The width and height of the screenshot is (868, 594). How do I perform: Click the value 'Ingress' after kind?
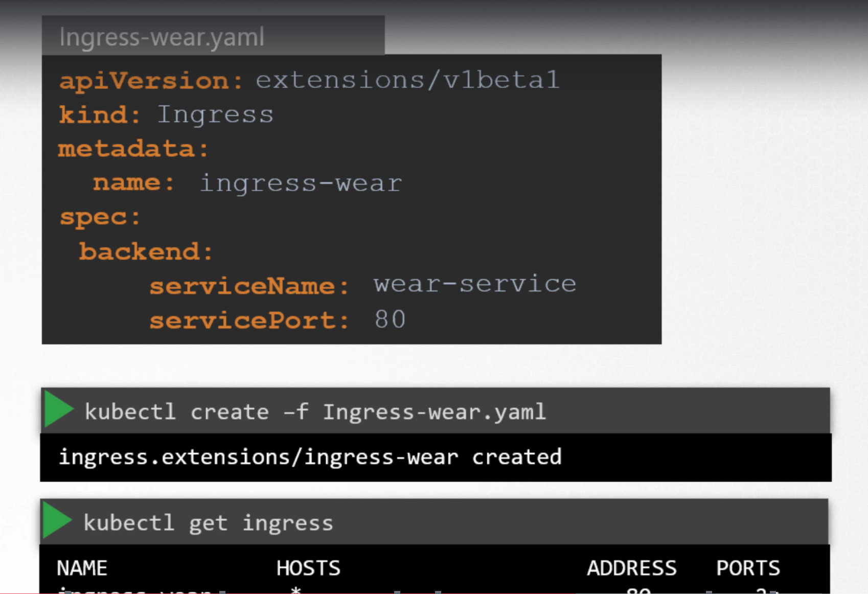(215, 115)
